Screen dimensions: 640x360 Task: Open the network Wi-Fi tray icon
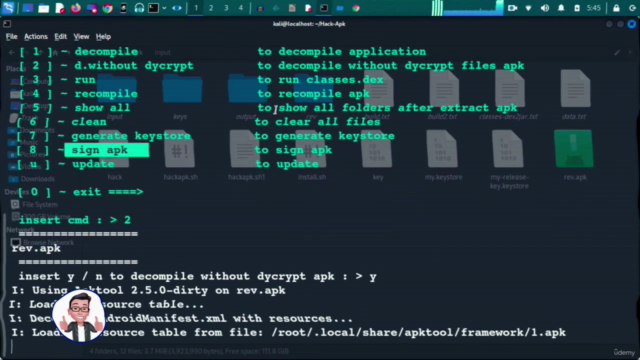(529, 8)
